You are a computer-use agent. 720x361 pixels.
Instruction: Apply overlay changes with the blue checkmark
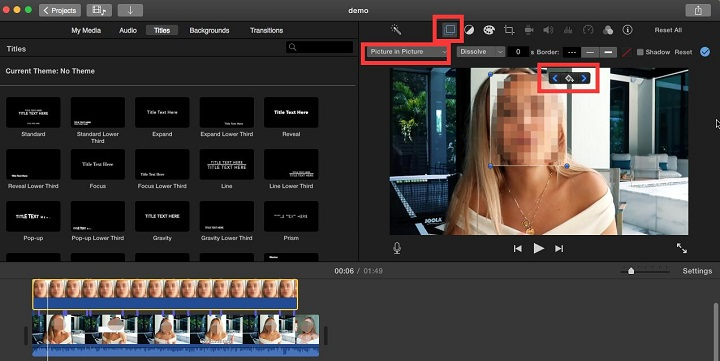[x=705, y=52]
